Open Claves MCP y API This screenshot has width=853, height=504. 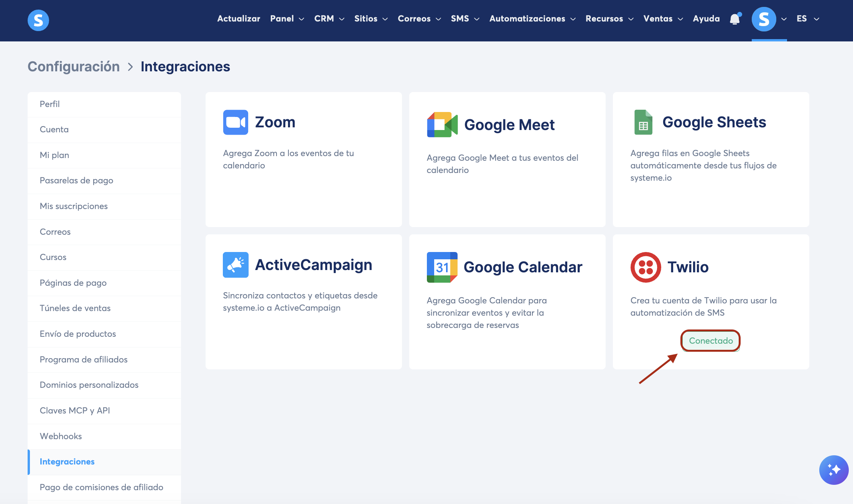(x=104, y=411)
